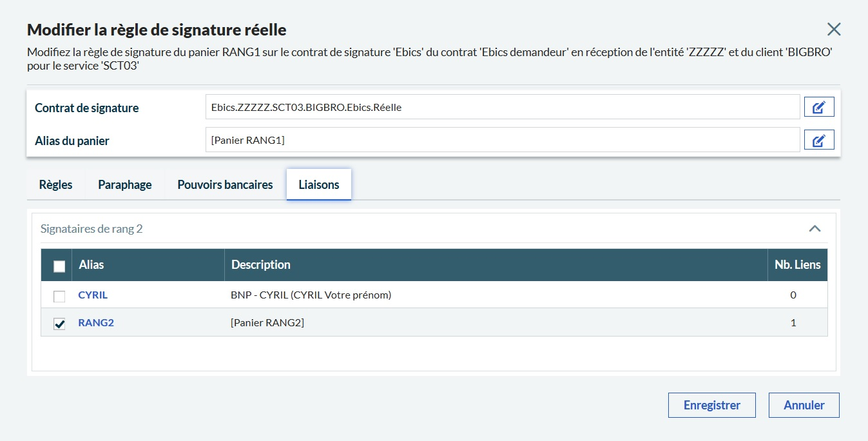The image size is (868, 441).
Task: Close the signature rule dialog
Action: pos(834,29)
